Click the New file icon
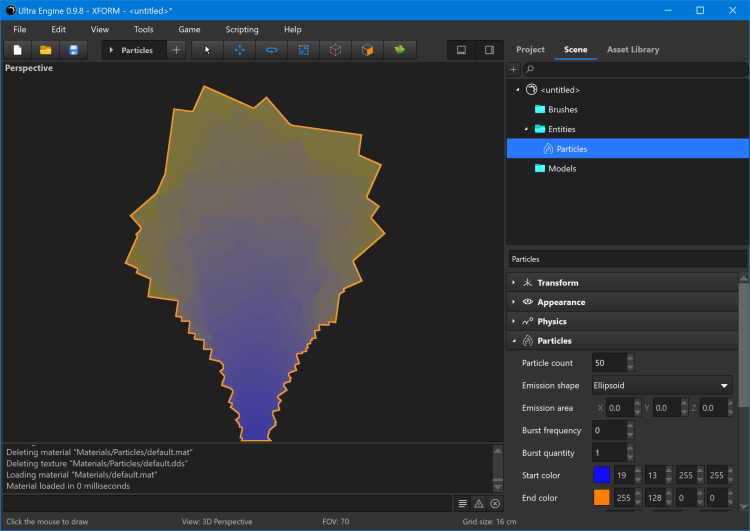 [x=18, y=50]
